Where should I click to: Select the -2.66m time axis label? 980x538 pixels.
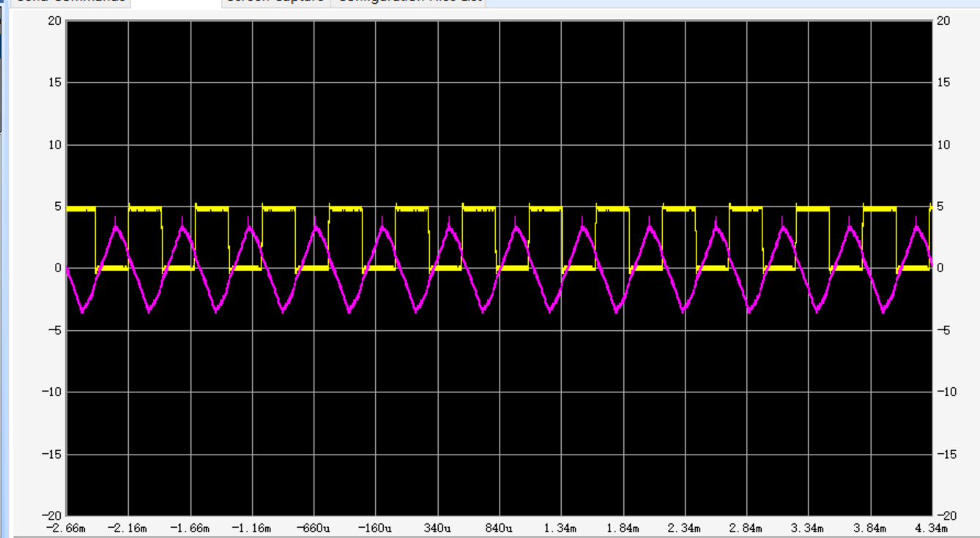[x=67, y=528]
